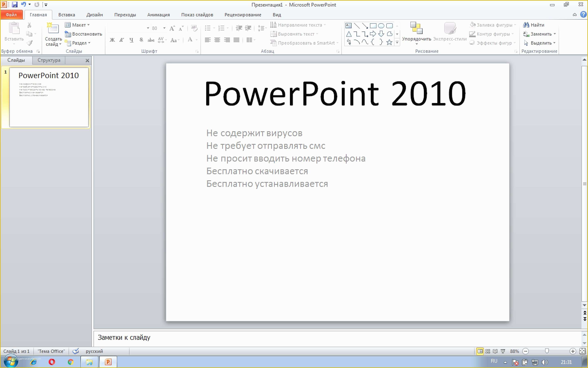This screenshot has width=588, height=368.
Task: Start slideshow from status bar icon
Action: [503, 351]
